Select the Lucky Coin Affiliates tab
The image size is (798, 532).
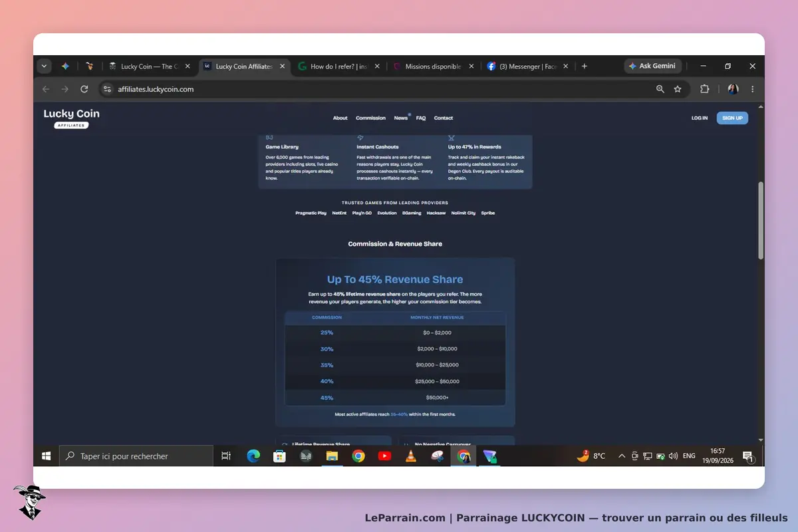coord(243,66)
